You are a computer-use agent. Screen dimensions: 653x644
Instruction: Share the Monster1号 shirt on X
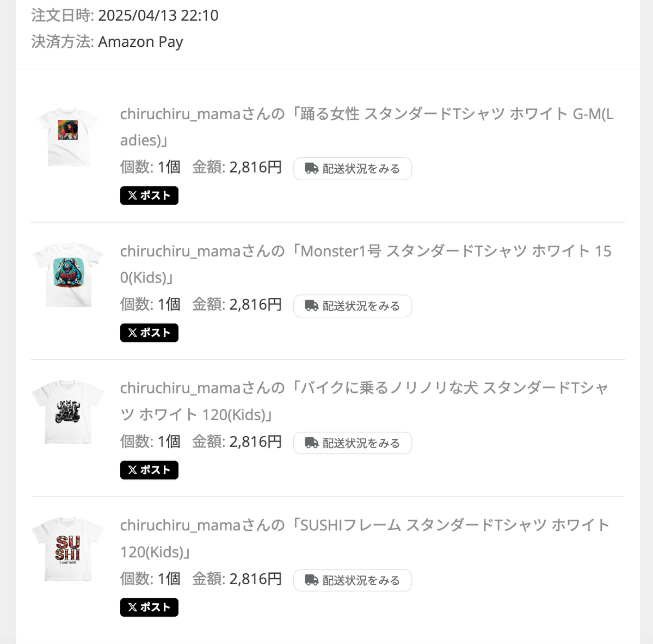(x=149, y=333)
